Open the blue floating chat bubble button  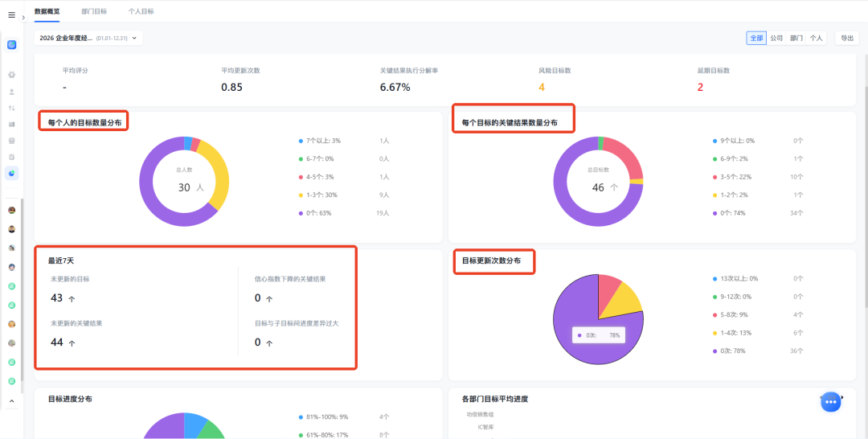click(x=830, y=402)
